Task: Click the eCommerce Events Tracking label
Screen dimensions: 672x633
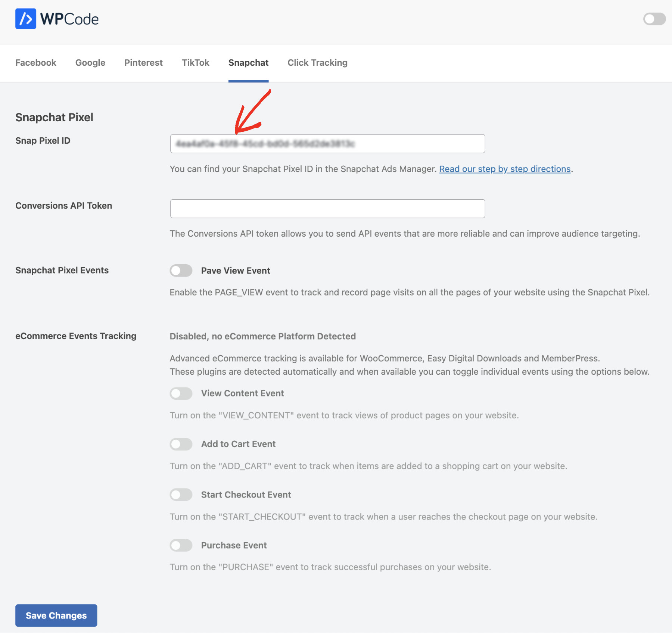Action: pyautogui.click(x=76, y=336)
